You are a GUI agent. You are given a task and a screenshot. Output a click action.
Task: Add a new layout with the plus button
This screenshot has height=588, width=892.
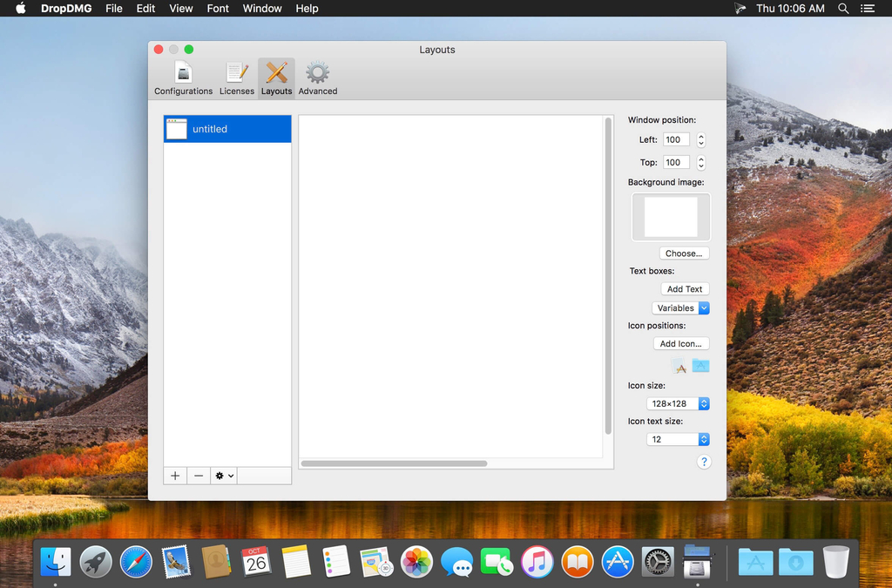click(x=175, y=475)
